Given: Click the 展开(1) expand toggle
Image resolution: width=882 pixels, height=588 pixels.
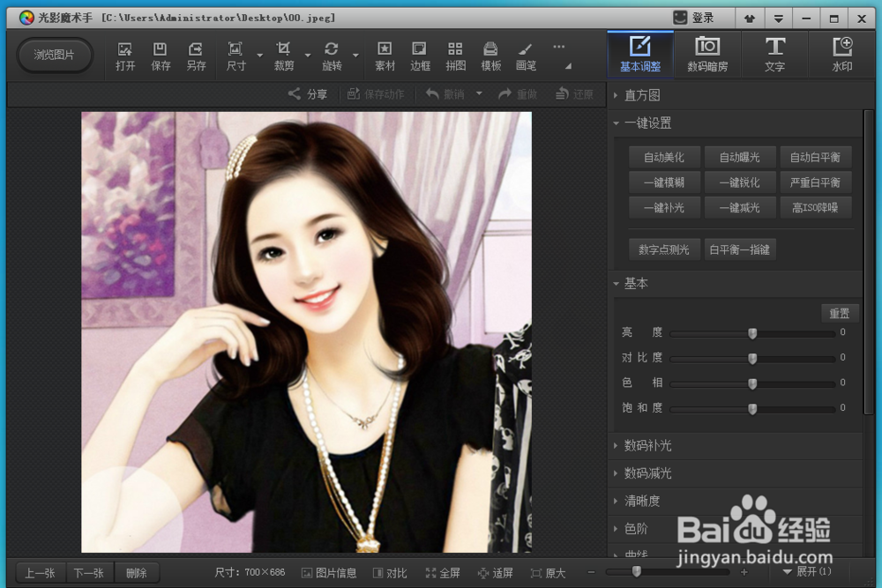Looking at the screenshot, I should pyautogui.click(x=807, y=572).
